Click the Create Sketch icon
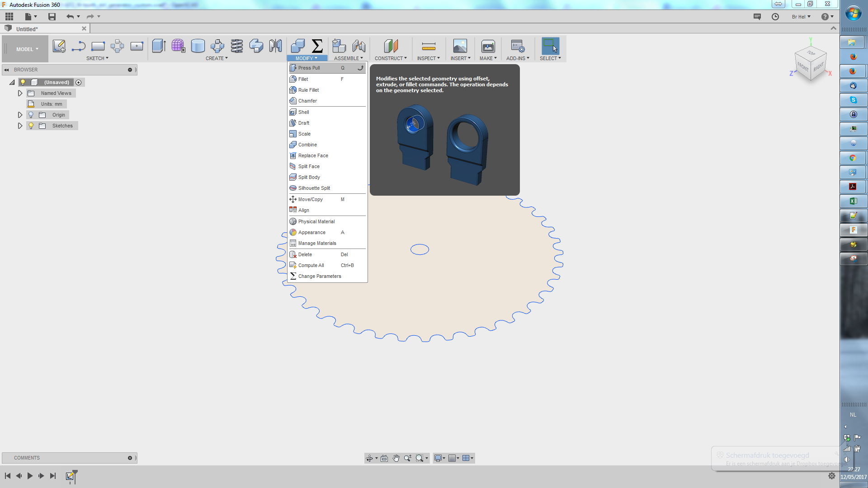The height and width of the screenshot is (488, 868). (59, 46)
